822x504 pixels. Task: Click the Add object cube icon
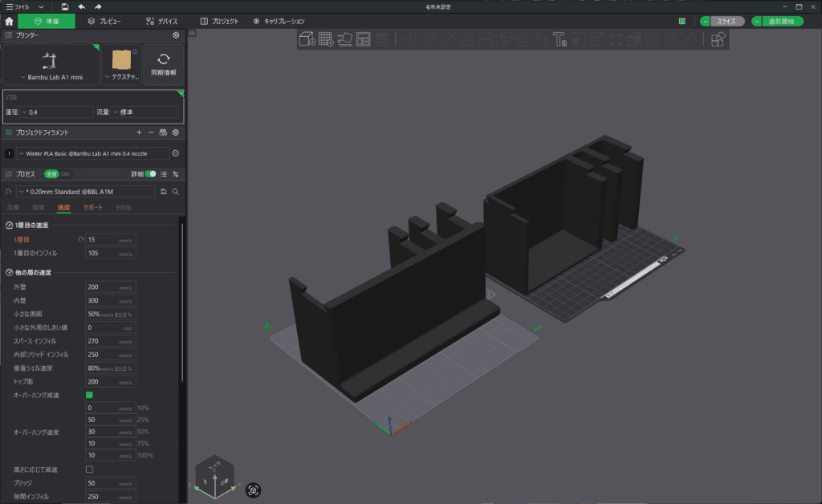coord(307,39)
